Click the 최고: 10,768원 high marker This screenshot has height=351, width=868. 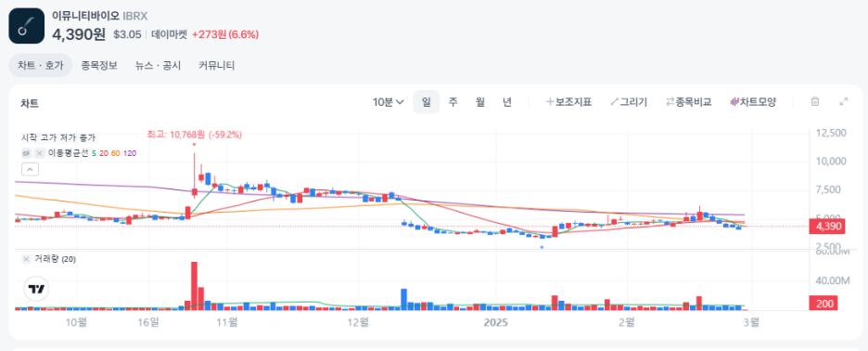pyautogui.click(x=195, y=135)
